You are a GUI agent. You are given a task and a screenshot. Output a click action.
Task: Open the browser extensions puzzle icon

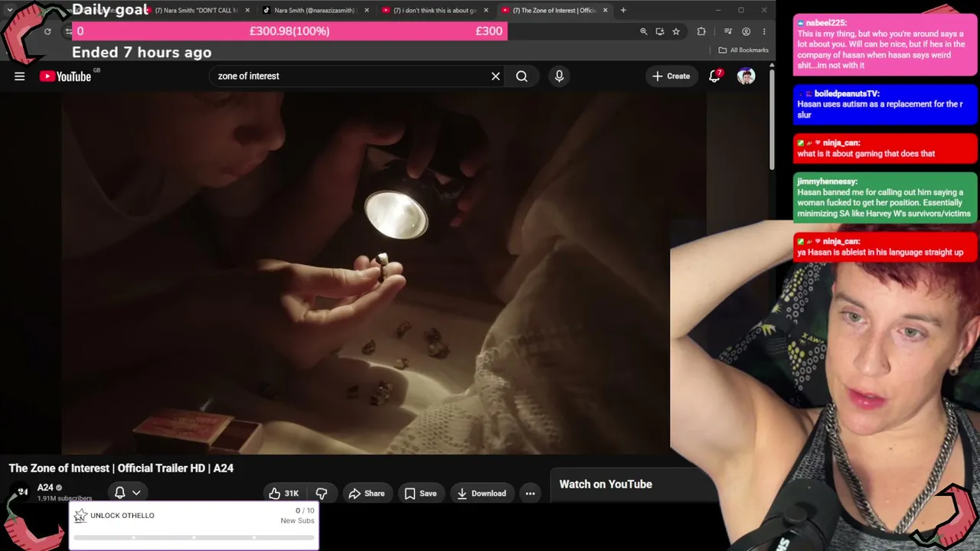click(701, 31)
